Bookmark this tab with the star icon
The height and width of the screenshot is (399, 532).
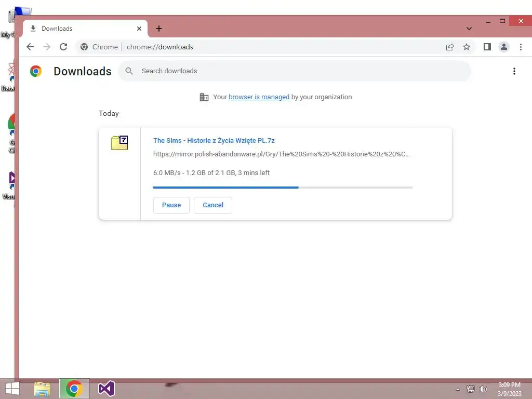tap(467, 47)
